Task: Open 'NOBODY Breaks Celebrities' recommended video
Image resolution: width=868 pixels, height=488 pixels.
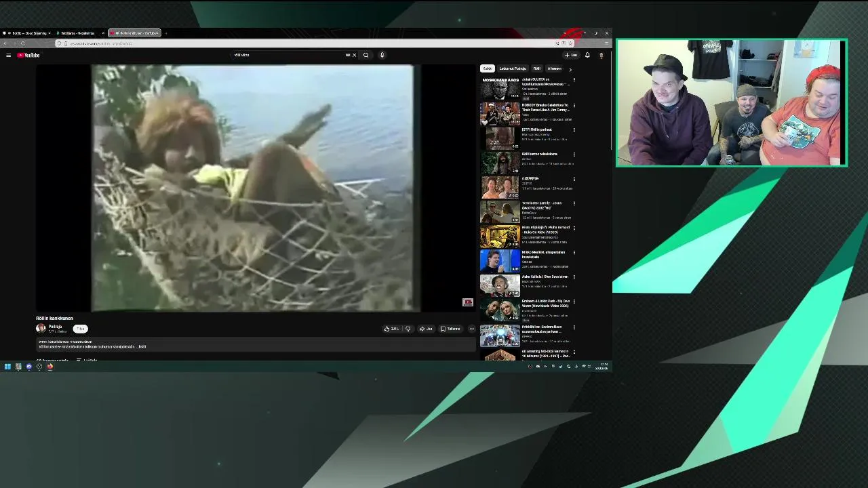Action: [500, 113]
